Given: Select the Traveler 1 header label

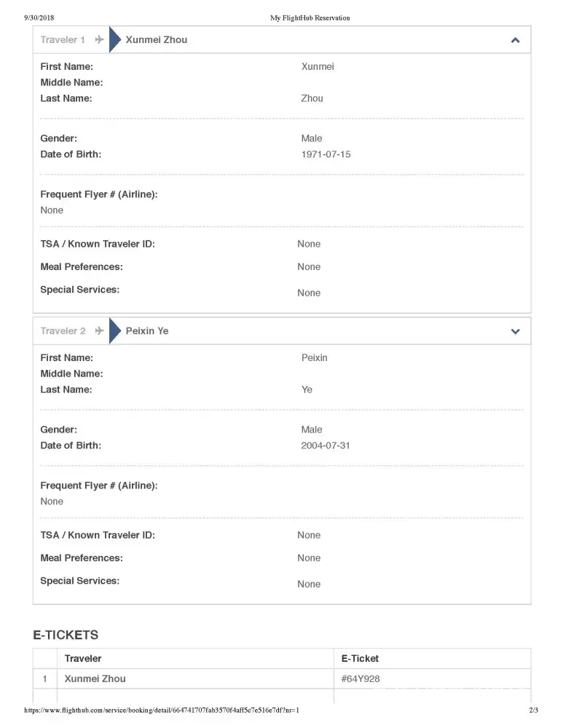Looking at the screenshot, I should click(x=63, y=40).
